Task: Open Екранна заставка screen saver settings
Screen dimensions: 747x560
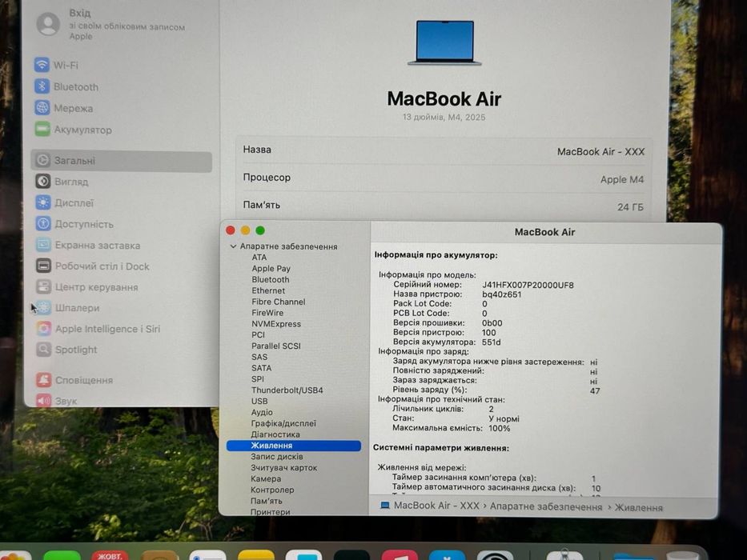Action: [88, 246]
